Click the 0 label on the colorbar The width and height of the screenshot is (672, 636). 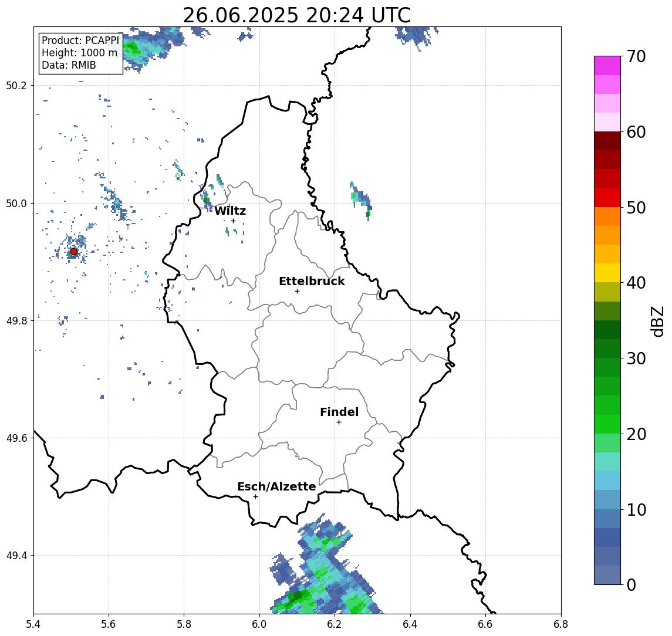tap(632, 584)
